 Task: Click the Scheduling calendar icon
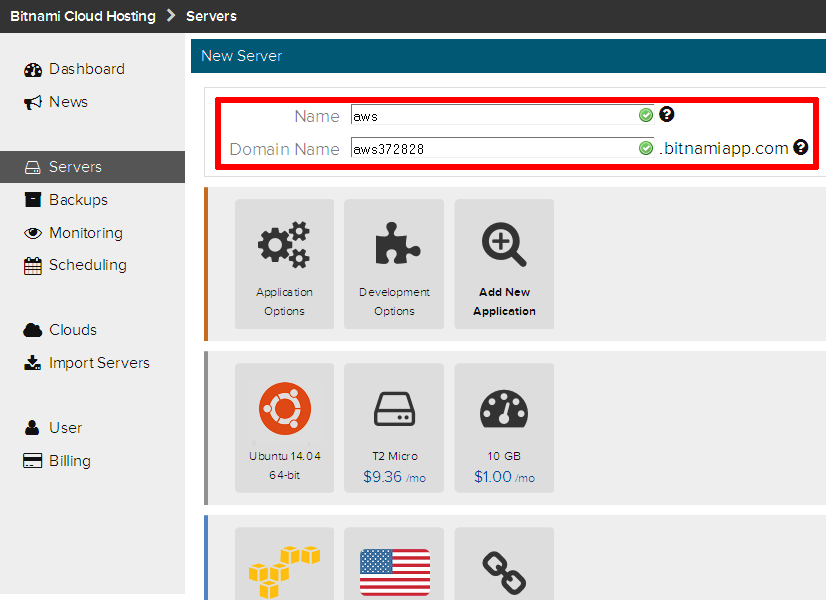(x=33, y=266)
